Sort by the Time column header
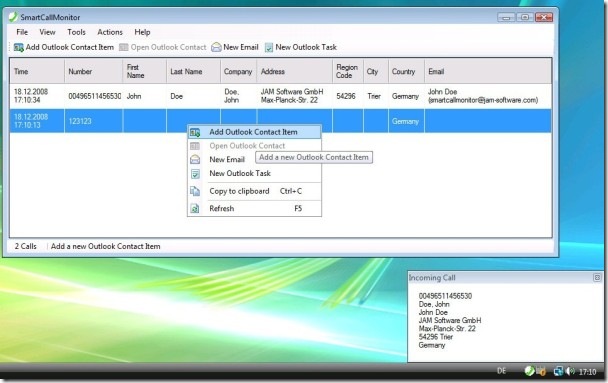The image size is (608, 383). [x=37, y=71]
